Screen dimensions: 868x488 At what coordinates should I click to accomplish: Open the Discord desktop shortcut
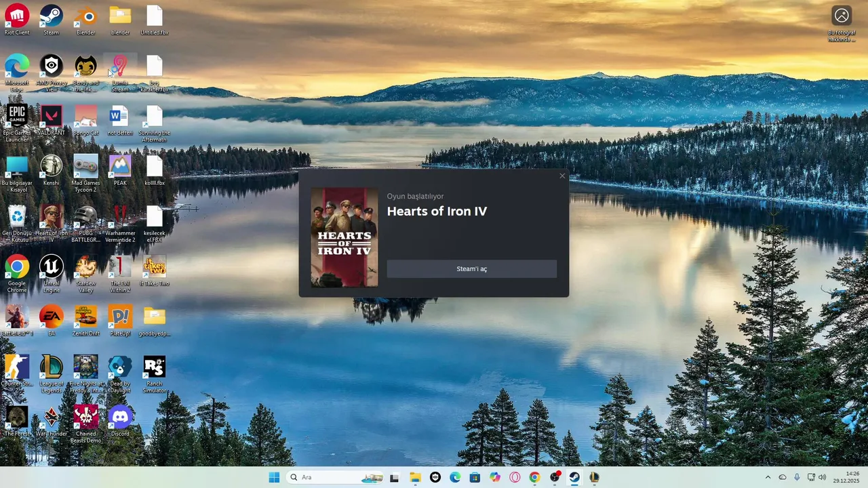tap(120, 422)
